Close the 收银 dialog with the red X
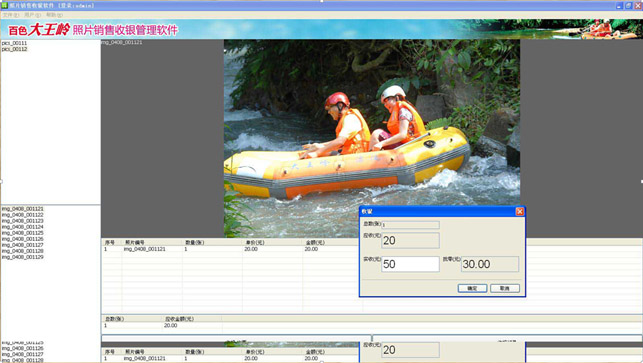This screenshot has width=643, height=363. (x=520, y=211)
